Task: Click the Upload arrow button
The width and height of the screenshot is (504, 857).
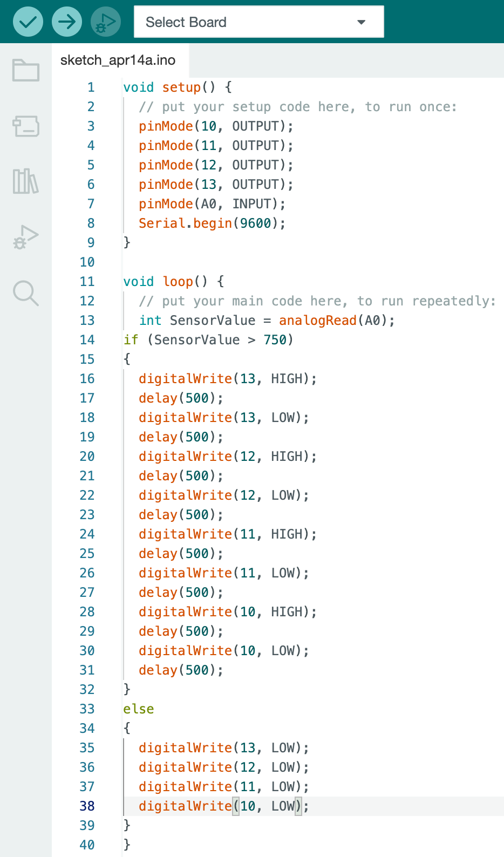Action: click(67, 22)
